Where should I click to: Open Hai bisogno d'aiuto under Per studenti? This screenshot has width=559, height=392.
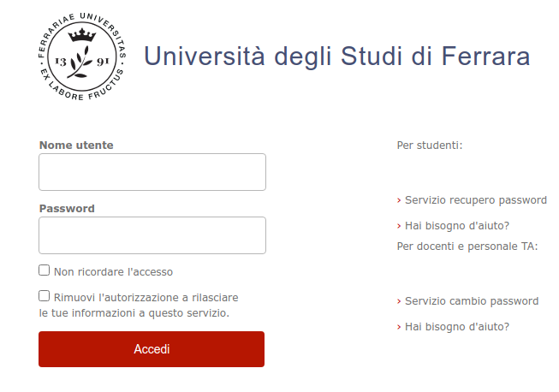point(457,226)
